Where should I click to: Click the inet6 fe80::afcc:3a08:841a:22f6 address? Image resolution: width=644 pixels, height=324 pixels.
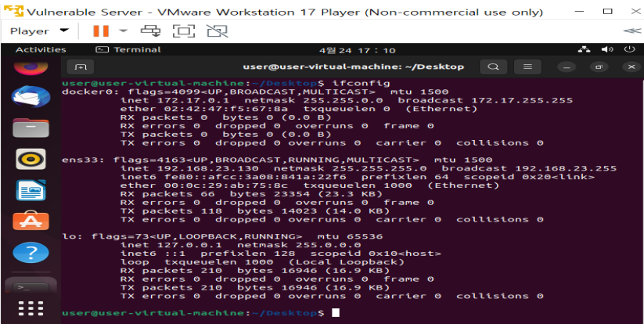(255, 177)
